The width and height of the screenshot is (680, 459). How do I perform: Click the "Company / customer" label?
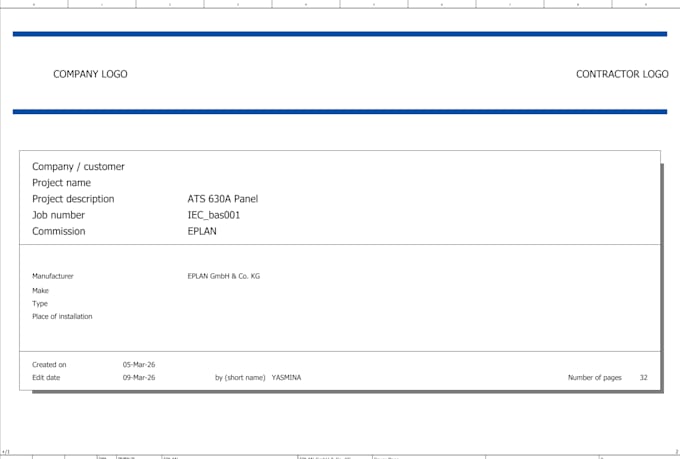(x=78, y=167)
